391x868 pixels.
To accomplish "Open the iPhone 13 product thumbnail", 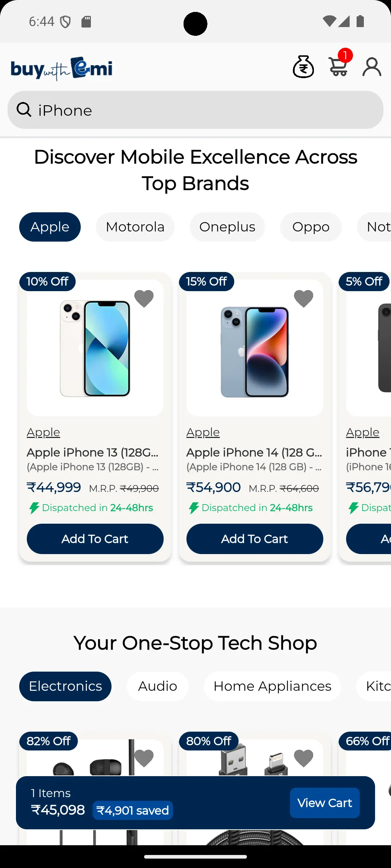I will (x=95, y=347).
